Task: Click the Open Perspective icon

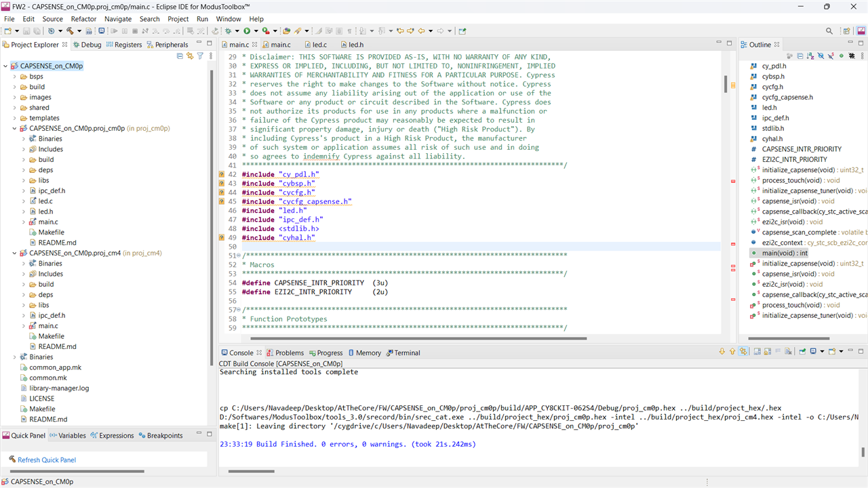Action: (846, 31)
